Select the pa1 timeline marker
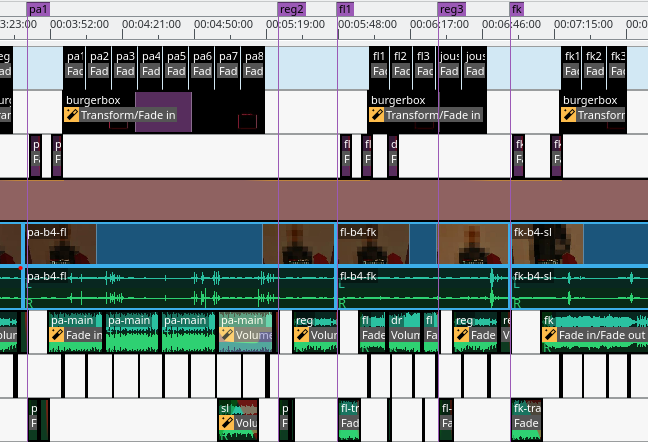 point(38,9)
